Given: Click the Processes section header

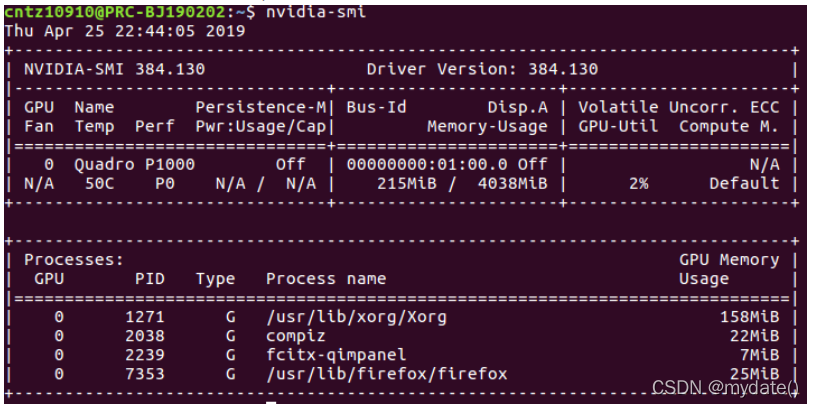Looking at the screenshot, I should point(74,260).
